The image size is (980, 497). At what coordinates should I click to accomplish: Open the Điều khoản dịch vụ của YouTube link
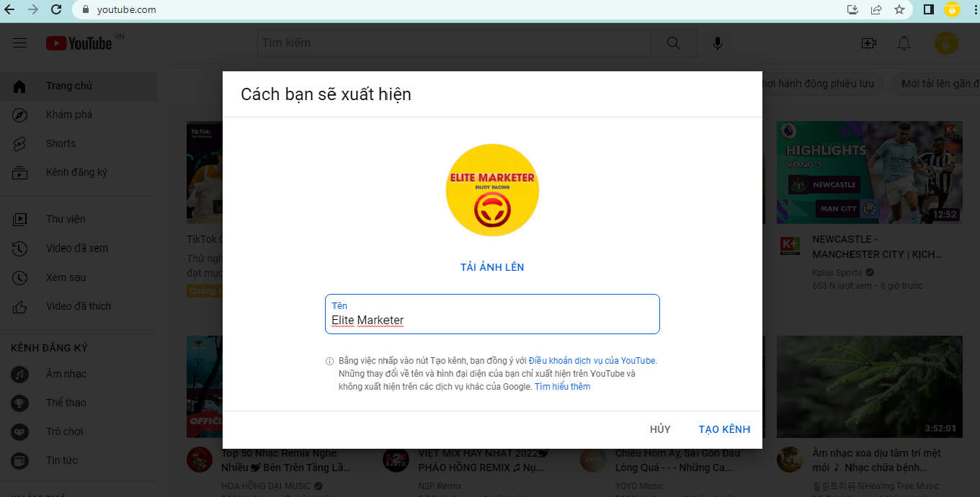pos(592,361)
